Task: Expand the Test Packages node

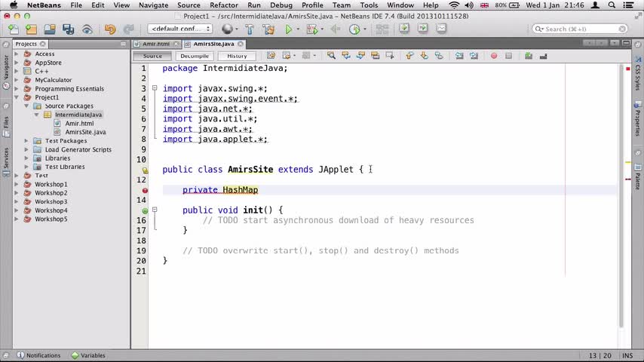Action: click(26, 141)
